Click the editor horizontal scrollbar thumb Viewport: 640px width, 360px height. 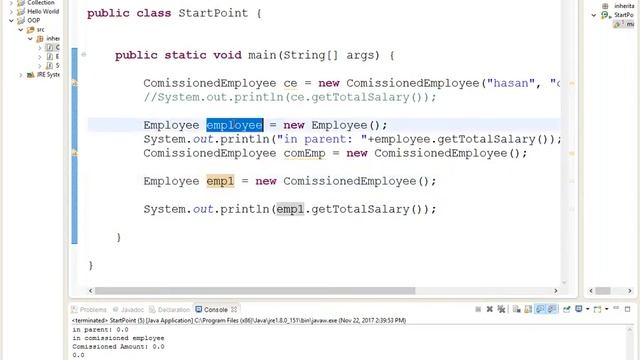tap(255, 291)
